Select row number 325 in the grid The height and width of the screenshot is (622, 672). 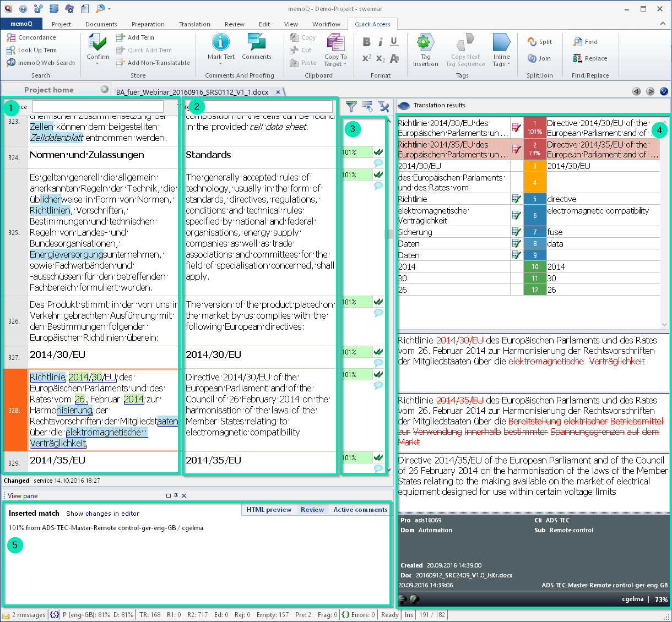point(14,232)
